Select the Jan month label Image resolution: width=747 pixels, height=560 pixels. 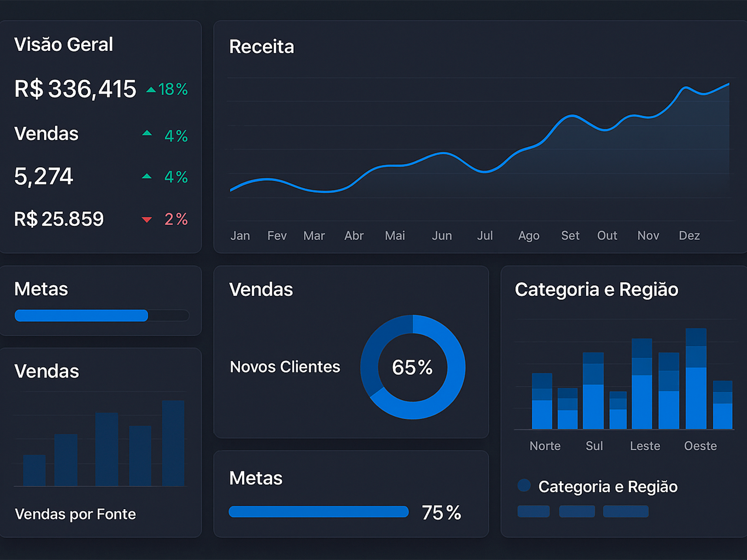tap(240, 235)
